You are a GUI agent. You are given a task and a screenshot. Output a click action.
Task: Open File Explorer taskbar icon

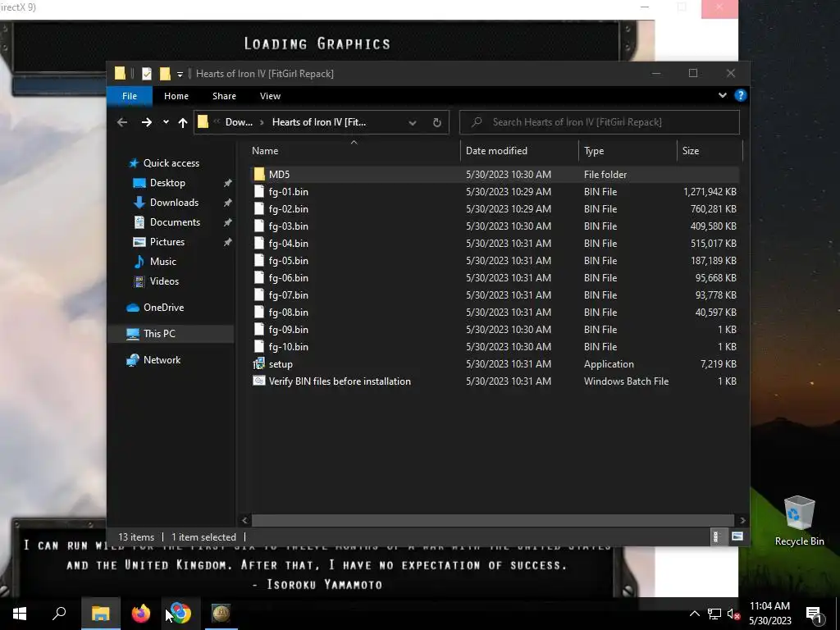pos(100,614)
